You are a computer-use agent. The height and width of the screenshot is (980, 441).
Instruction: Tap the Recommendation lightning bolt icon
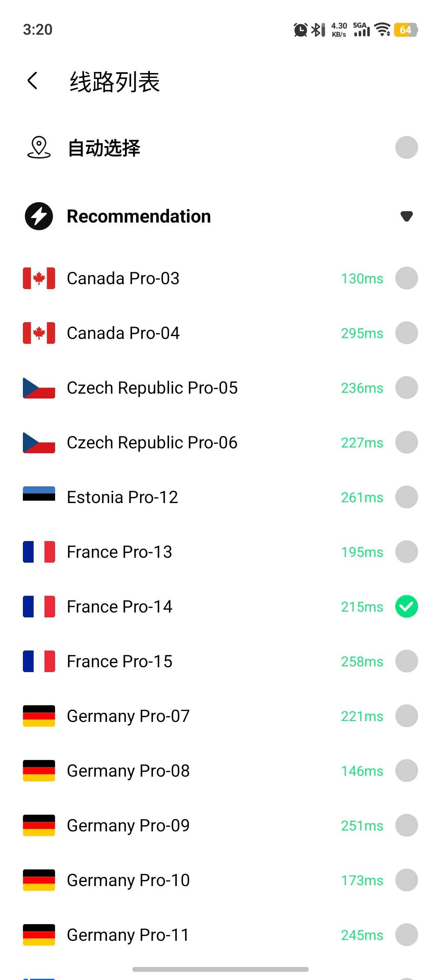tap(39, 216)
